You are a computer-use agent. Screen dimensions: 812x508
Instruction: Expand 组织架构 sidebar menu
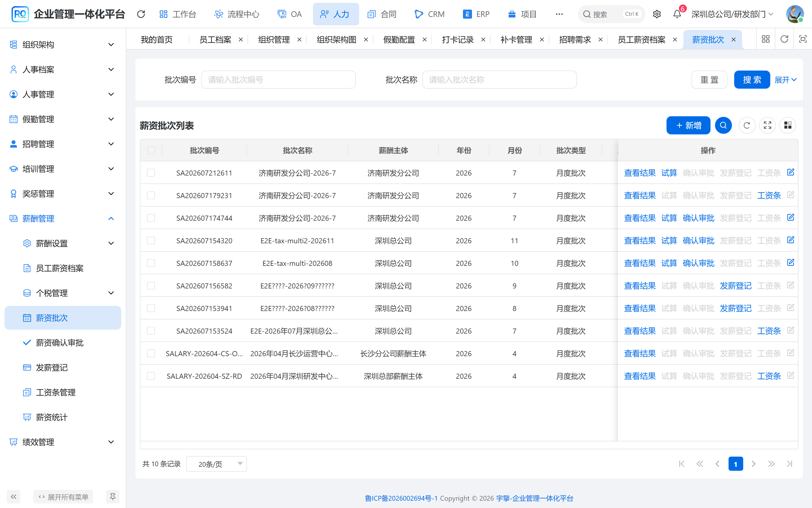(63, 44)
